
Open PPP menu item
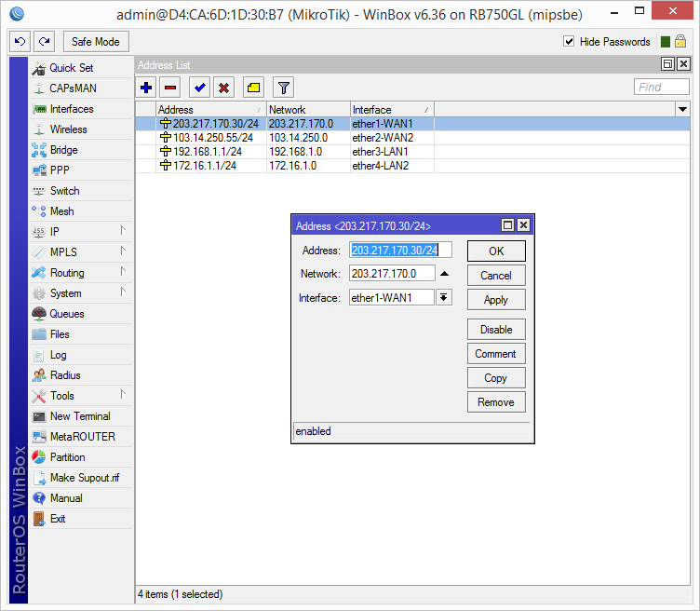tap(82, 170)
